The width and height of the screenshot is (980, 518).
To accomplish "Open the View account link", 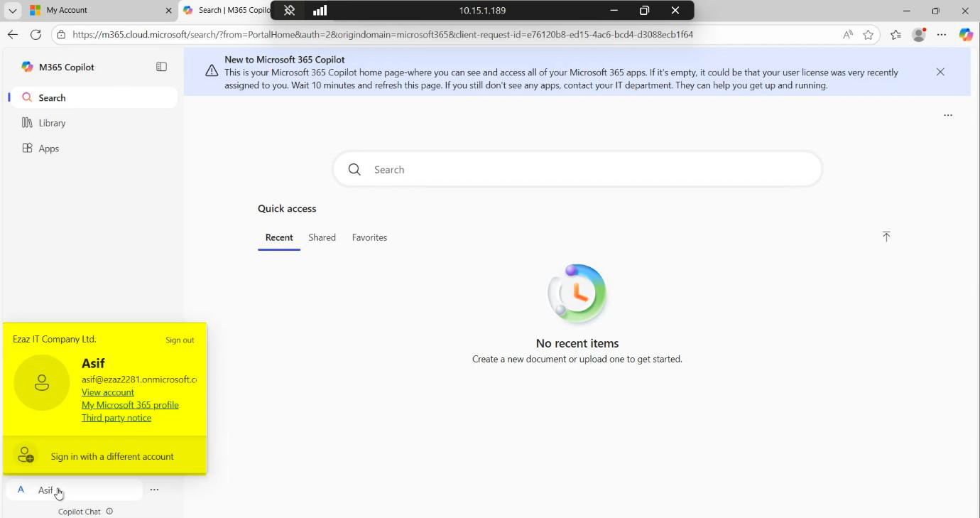I will click(108, 392).
